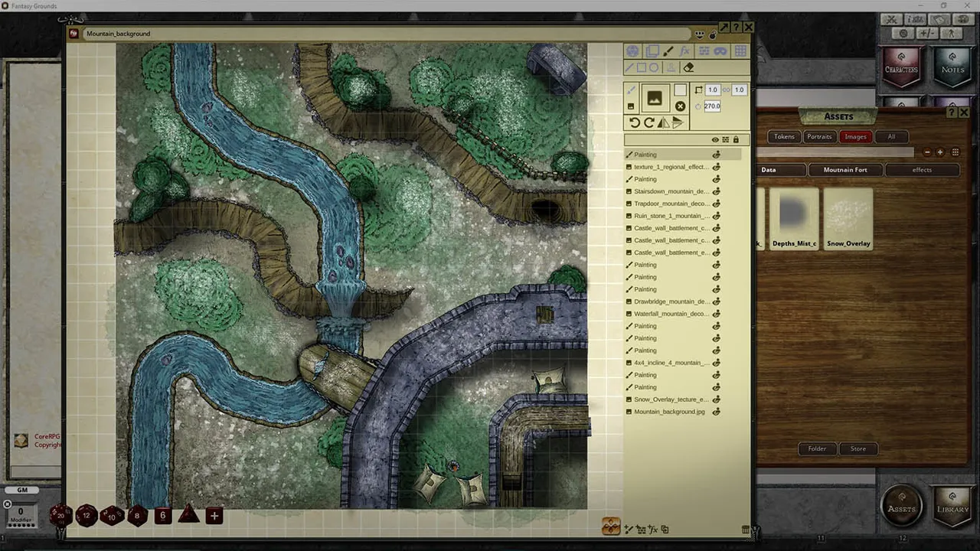The width and height of the screenshot is (980, 551).
Task: Select the stamp tool
Action: (x=671, y=67)
